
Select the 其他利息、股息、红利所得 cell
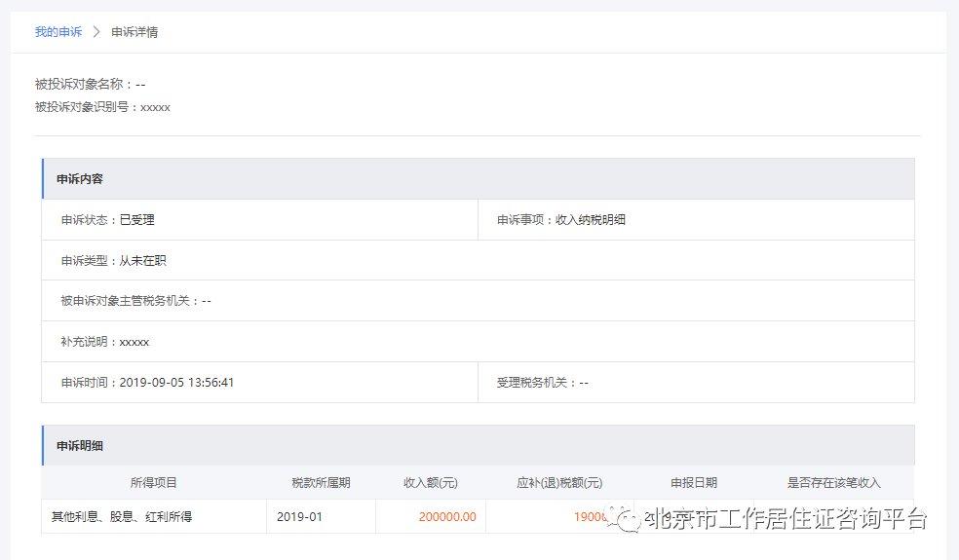coord(154,516)
